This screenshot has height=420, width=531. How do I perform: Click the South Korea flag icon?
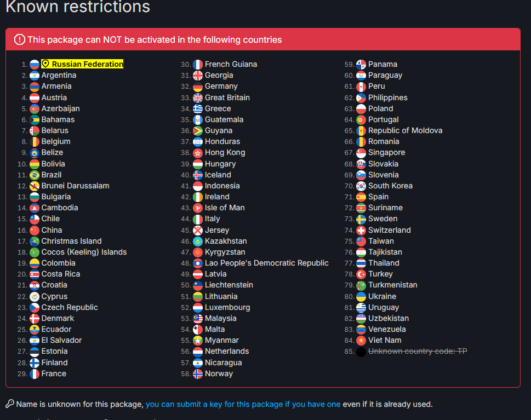point(361,186)
